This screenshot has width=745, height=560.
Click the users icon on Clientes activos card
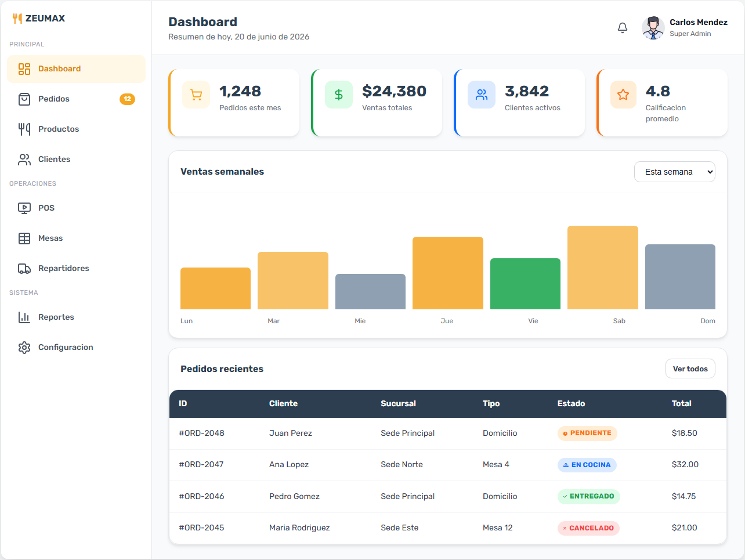click(x=482, y=95)
